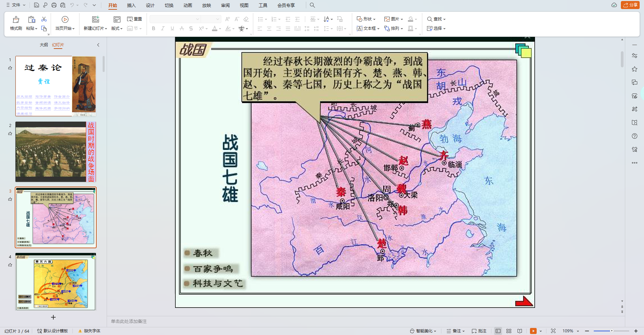Expand the zoom percentage 109% dropdown

(x=578, y=331)
